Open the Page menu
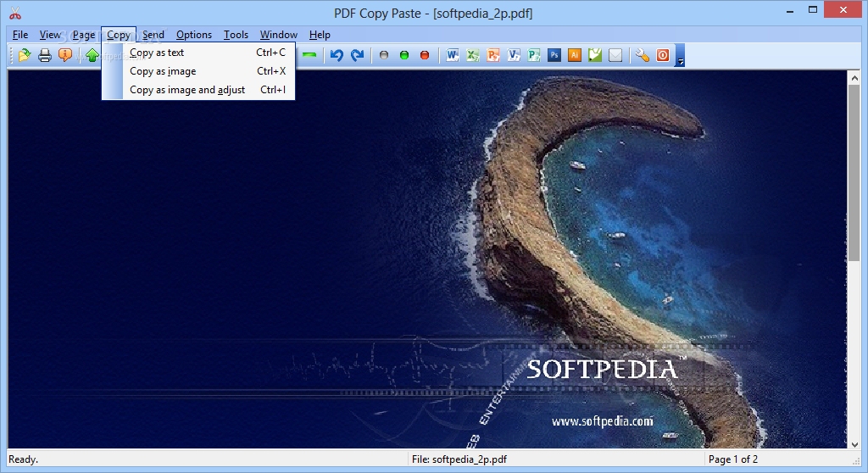Viewport: 868px width, 473px height. click(84, 35)
